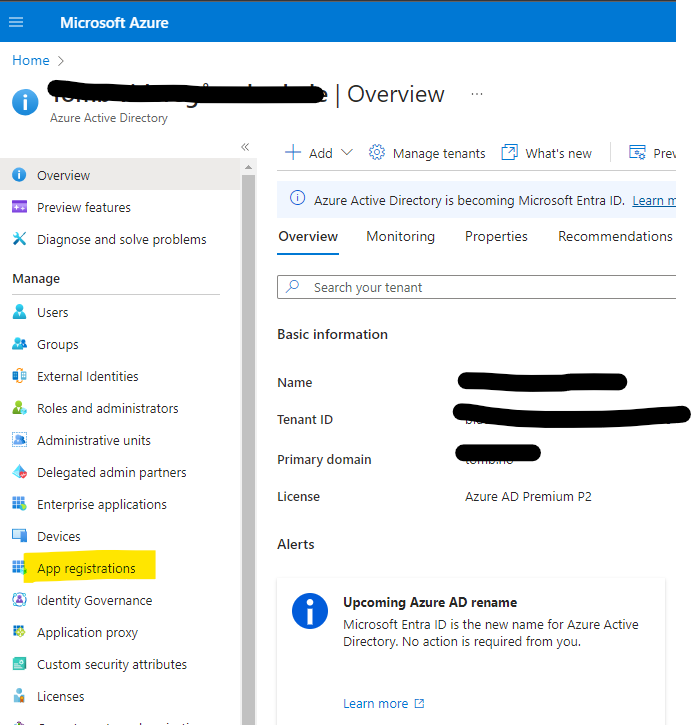Click the Manage tenants gear icon
Screen dimensions: 692x725
coord(377,153)
